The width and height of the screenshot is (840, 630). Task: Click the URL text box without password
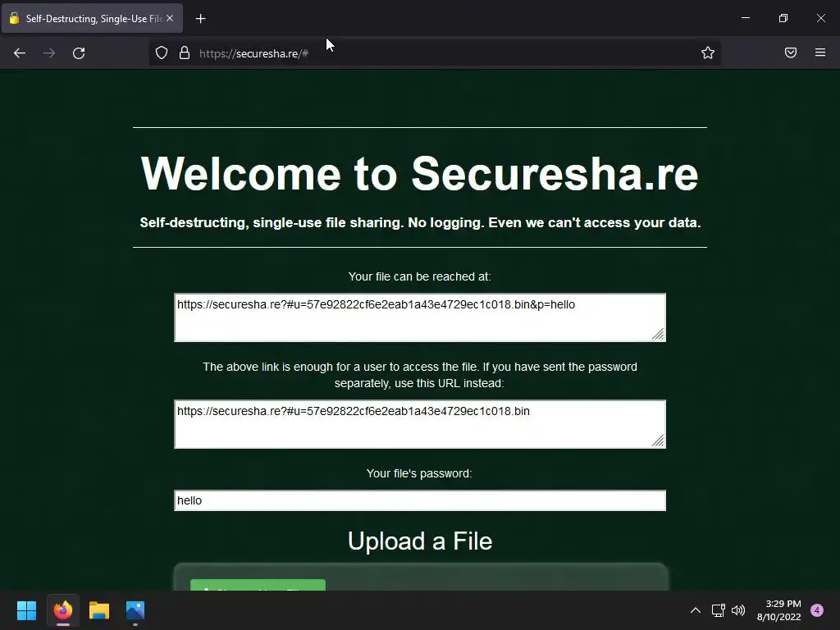[420, 424]
